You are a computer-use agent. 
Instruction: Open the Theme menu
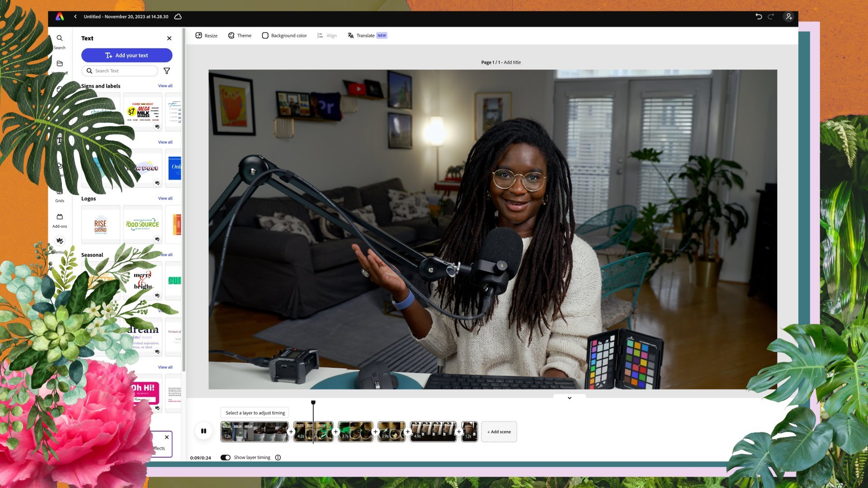pyautogui.click(x=240, y=36)
